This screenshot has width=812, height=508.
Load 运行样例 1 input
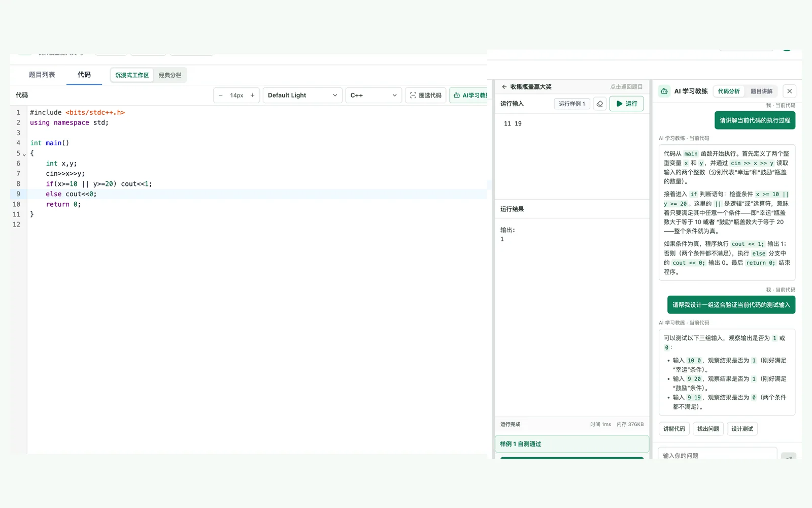coord(572,104)
